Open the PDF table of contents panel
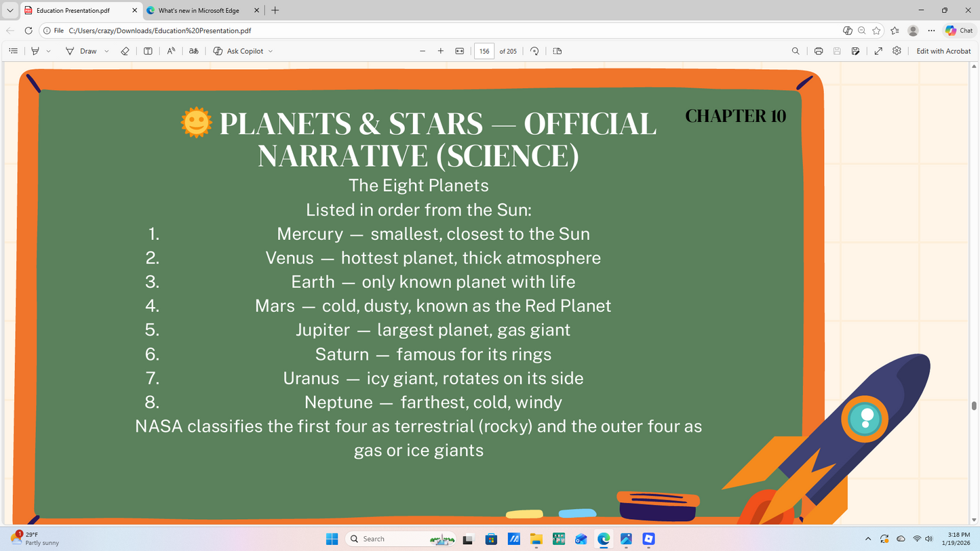Image resolution: width=980 pixels, height=551 pixels. [x=13, y=51]
